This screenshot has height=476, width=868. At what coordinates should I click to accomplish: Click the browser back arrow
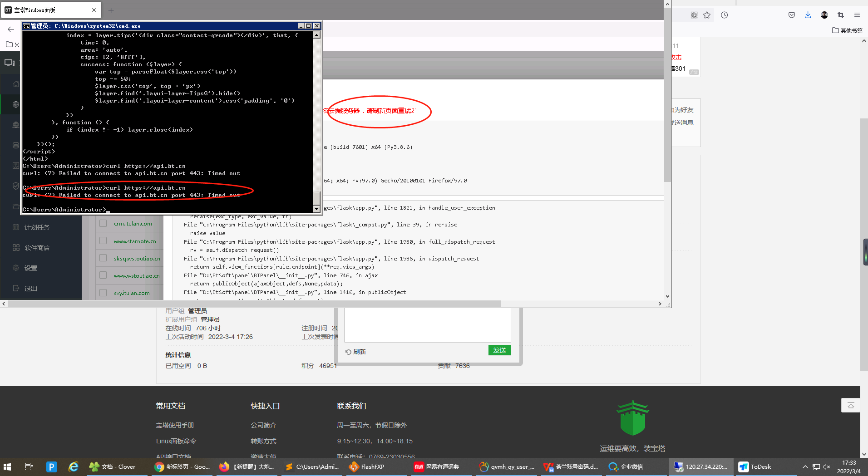pos(11,29)
